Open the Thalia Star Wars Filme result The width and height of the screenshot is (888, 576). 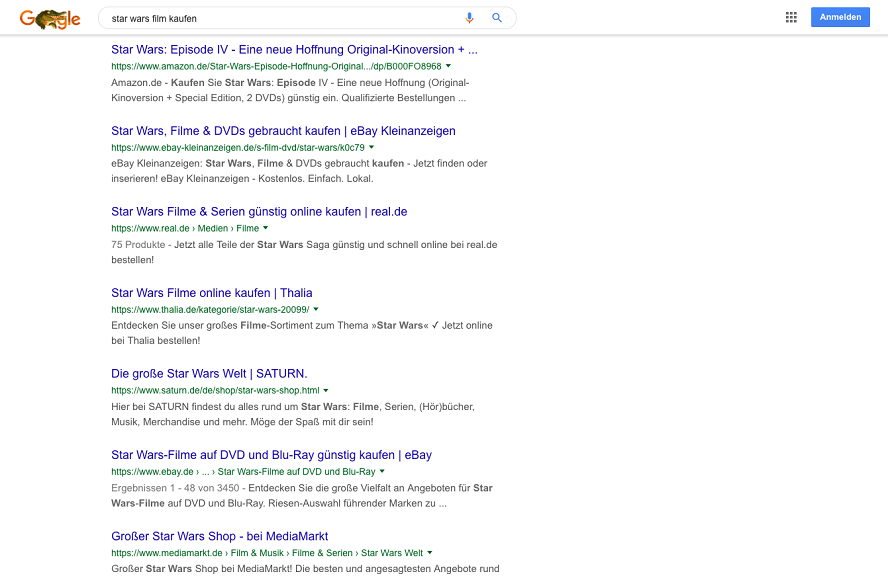coord(211,293)
